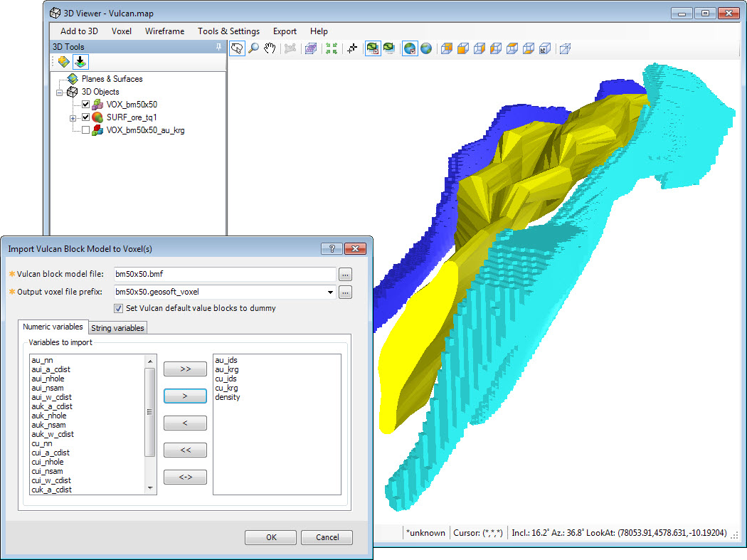Click the >> move all variables button

click(x=185, y=369)
